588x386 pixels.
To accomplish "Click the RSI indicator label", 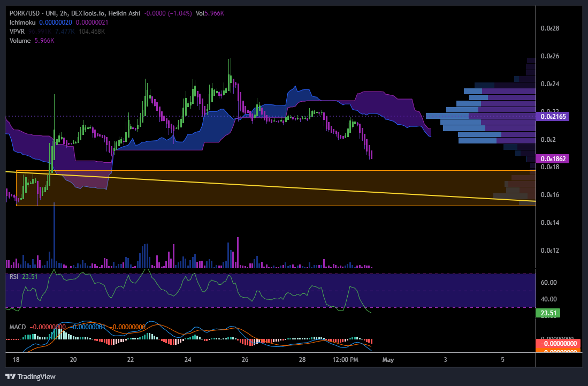I will 14,276.
